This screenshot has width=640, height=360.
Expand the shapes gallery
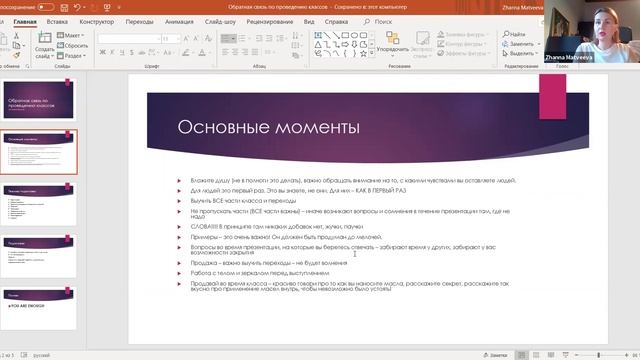tap(371, 53)
